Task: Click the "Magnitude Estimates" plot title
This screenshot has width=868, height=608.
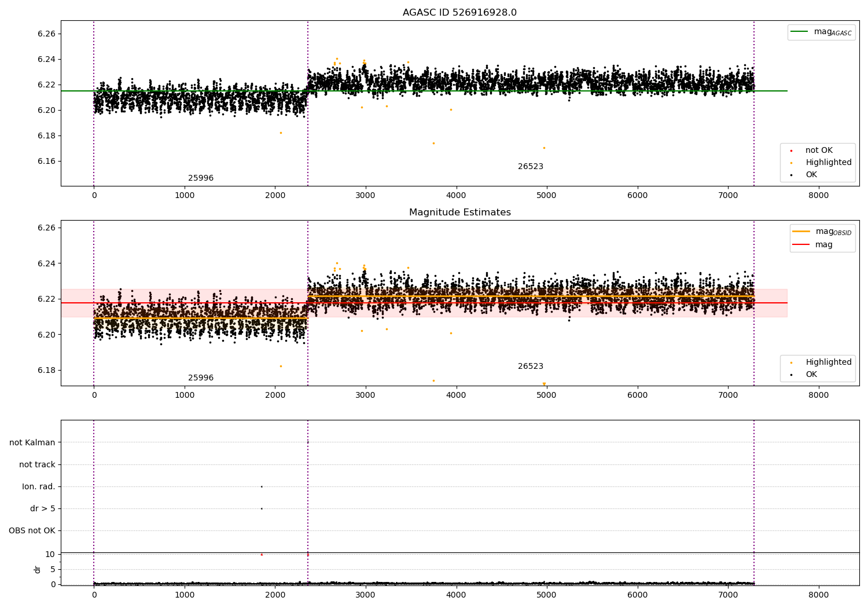Action: (x=459, y=213)
